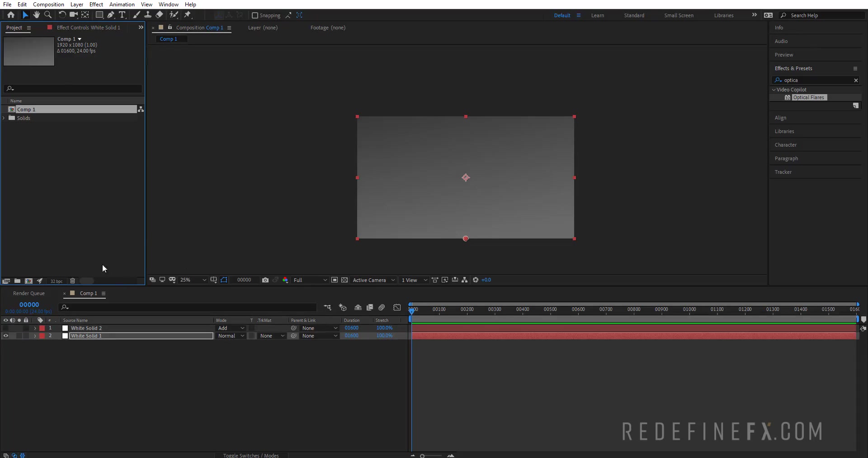The width and height of the screenshot is (868, 458).
Task: Click the Graph Editor icon in timeline
Action: tap(397, 308)
